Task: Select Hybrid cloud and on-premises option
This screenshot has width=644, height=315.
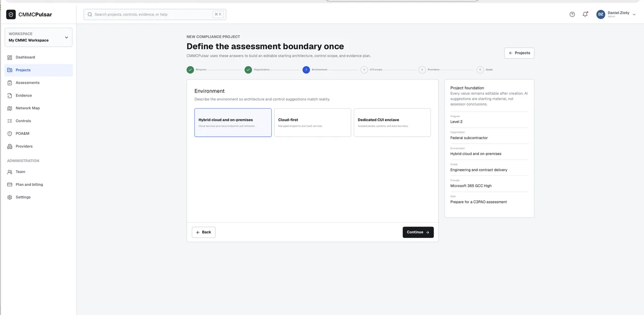Action: [x=233, y=122]
